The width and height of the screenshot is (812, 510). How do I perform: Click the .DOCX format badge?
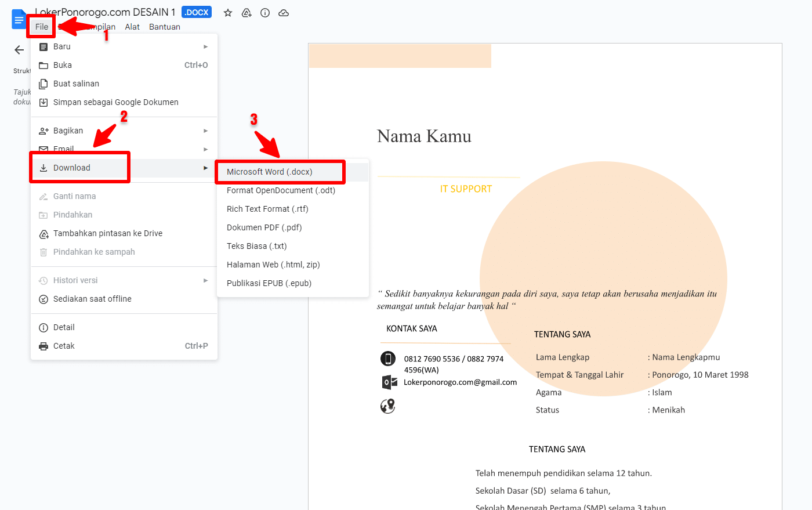tap(197, 12)
